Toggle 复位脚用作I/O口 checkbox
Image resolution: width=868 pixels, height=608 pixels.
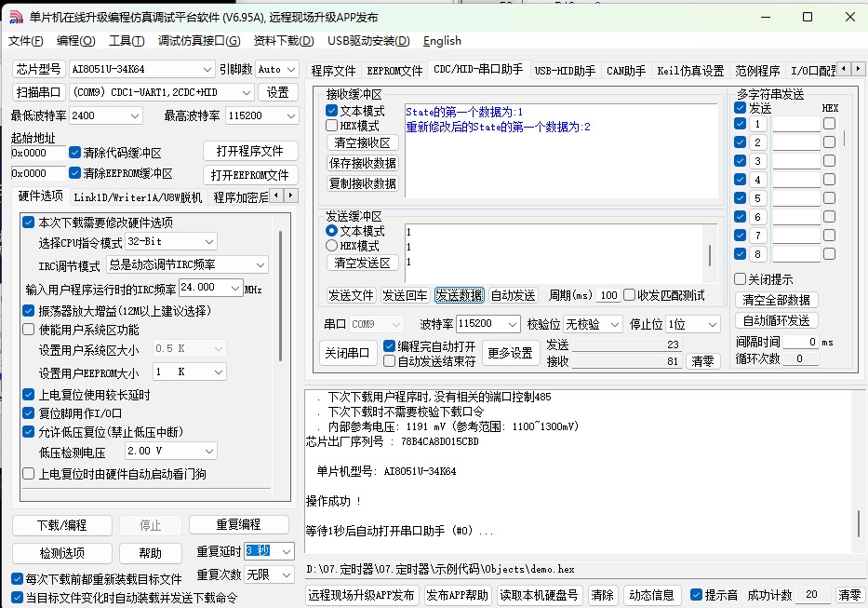tap(28, 412)
